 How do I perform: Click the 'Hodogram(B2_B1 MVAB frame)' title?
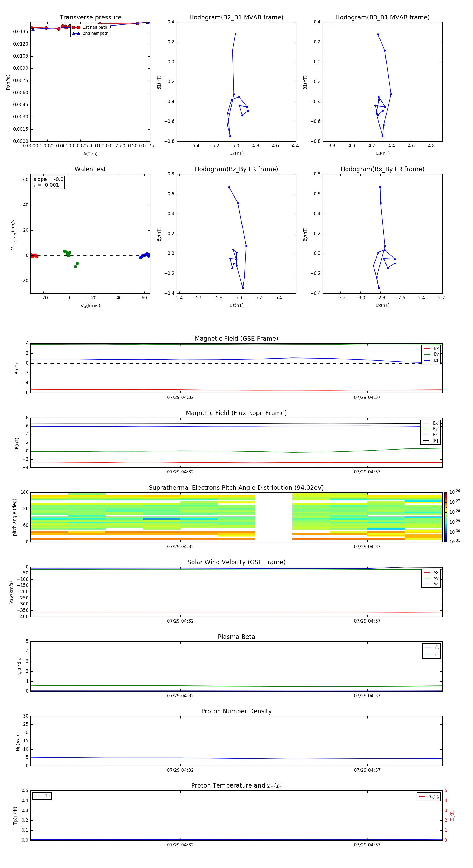[x=236, y=18]
